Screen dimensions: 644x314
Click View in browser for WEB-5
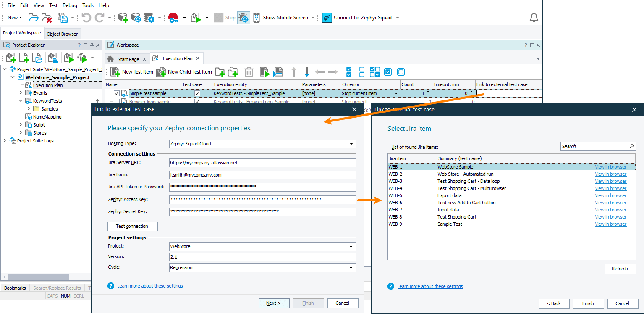tap(610, 195)
